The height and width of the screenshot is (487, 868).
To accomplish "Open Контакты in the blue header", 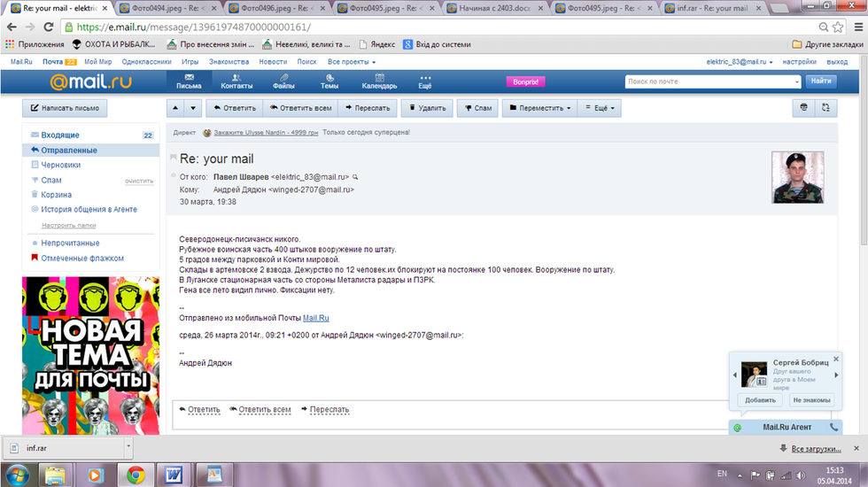I will pyautogui.click(x=236, y=81).
